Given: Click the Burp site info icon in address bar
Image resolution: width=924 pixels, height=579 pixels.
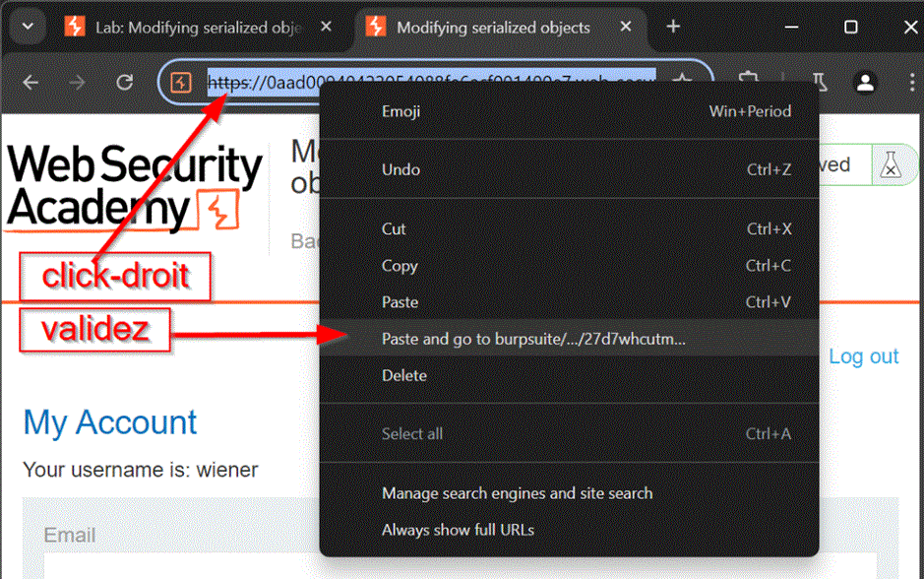Looking at the screenshot, I should [x=180, y=83].
